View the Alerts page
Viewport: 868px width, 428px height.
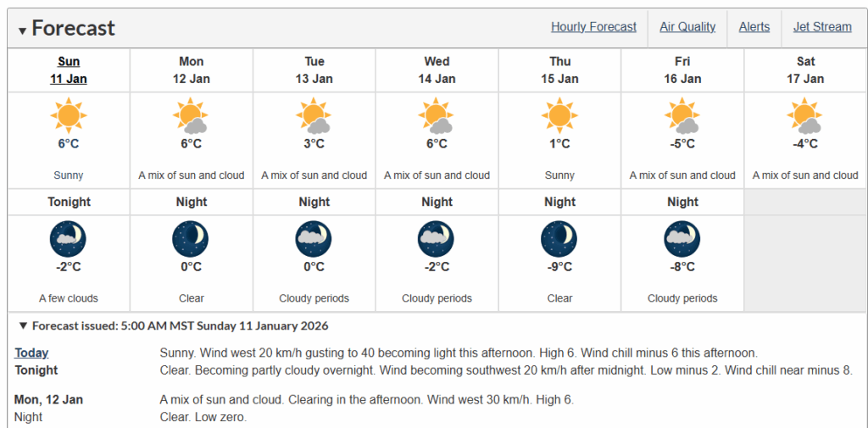coord(754,27)
